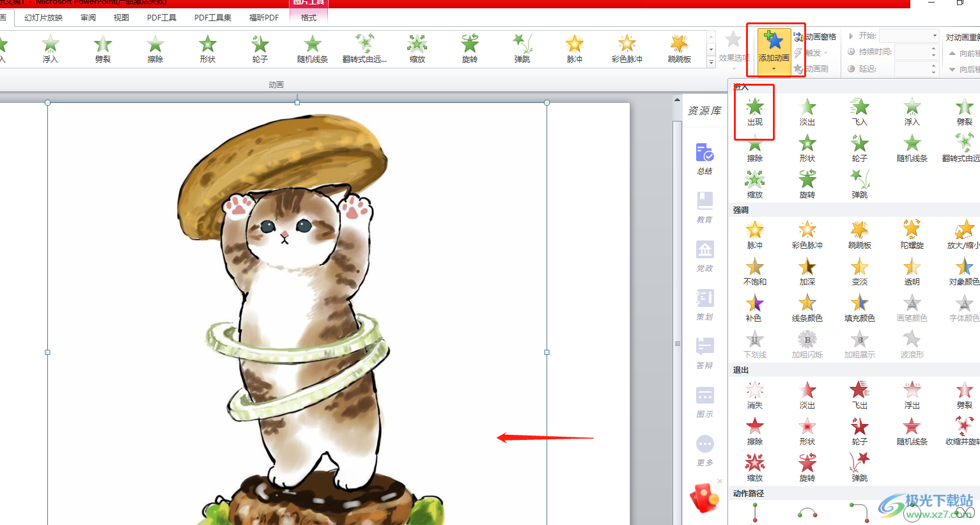980x525 pixels.
Task: Switch to the 审阅 tab
Action: (88, 18)
